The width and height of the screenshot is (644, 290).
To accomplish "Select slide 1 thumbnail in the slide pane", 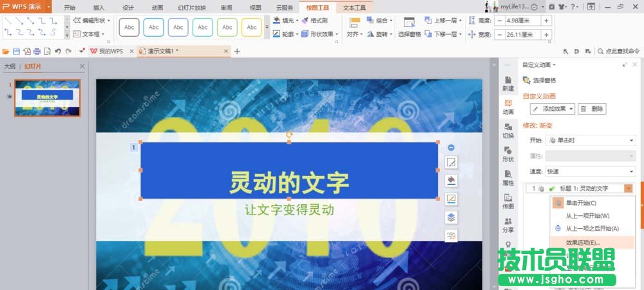I will (x=48, y=98).
